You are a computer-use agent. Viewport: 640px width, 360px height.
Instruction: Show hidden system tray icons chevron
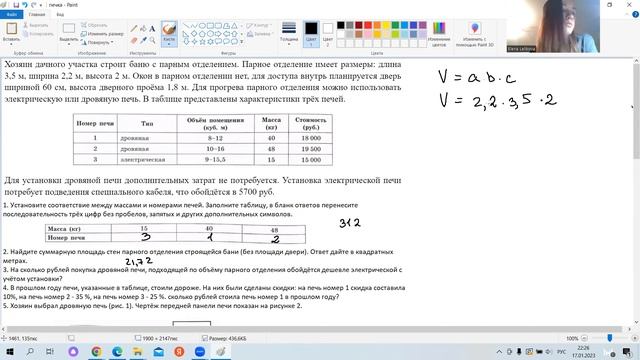point(499,351)
